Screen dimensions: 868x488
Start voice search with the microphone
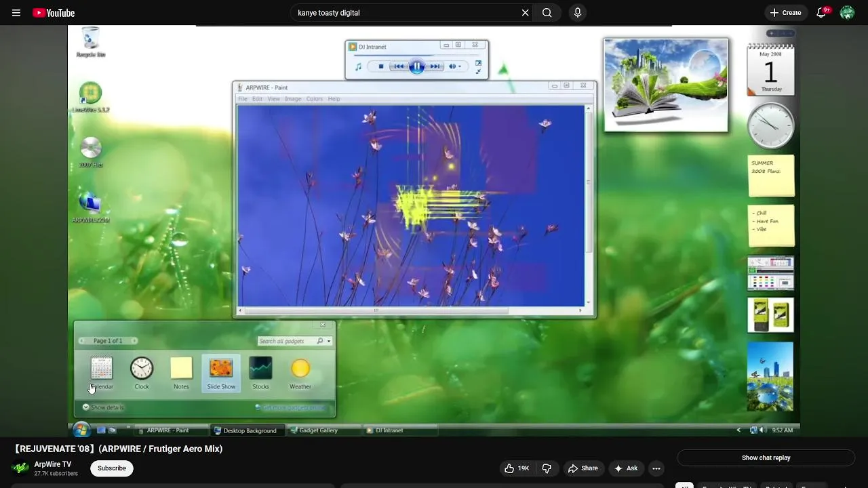click(x=577, y=13)
